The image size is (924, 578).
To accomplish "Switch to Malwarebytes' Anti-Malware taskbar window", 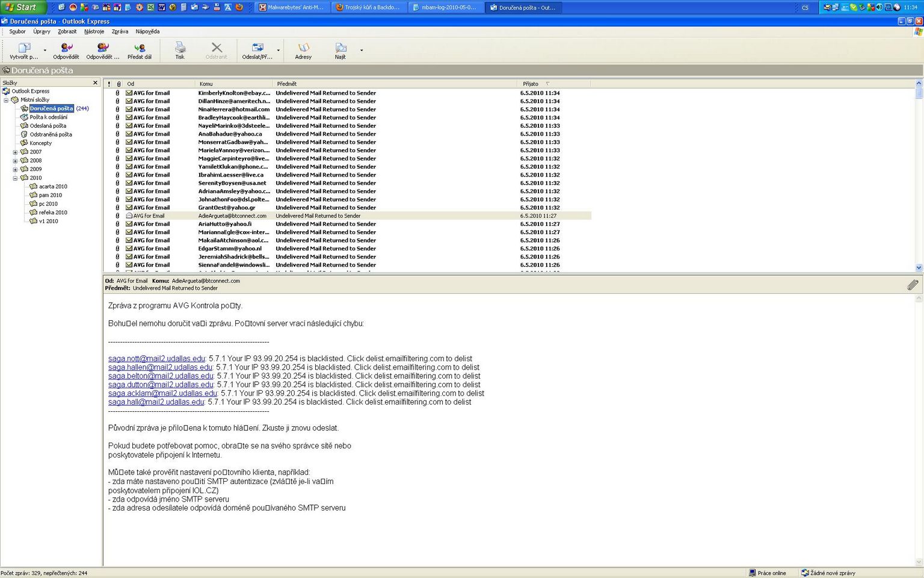I will point(292,7).
